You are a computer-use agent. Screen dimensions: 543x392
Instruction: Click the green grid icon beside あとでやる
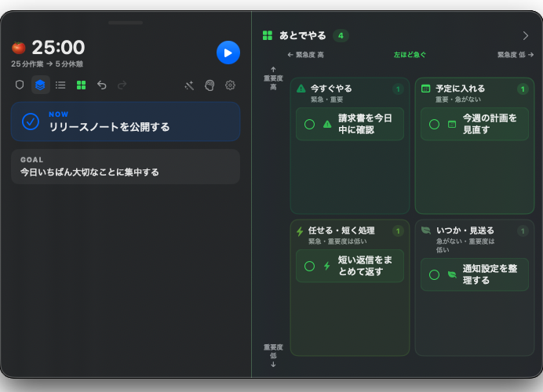click(x=268, y=35)
